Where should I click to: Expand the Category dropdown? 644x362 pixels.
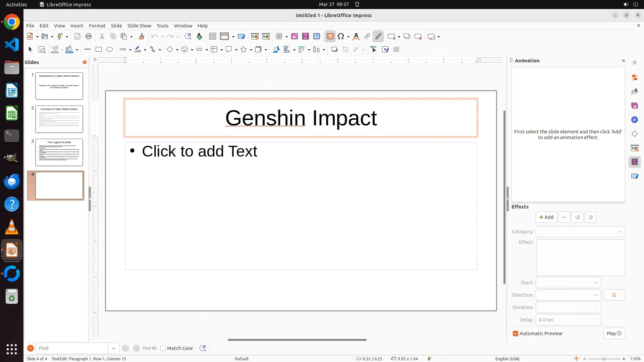(x=580, y=232)
